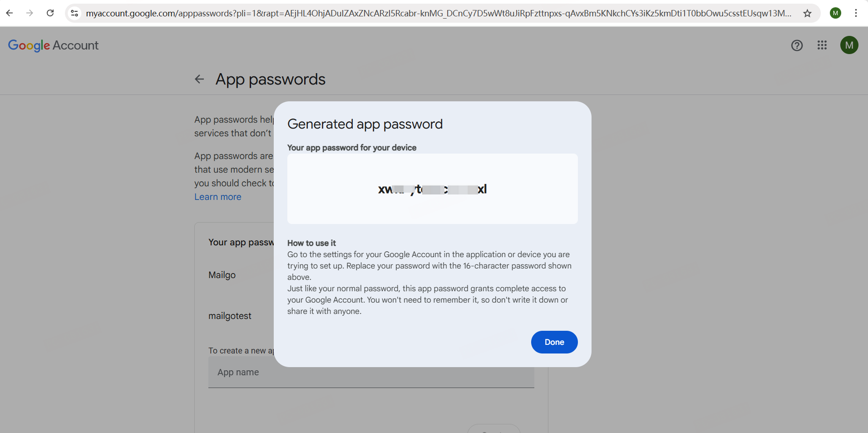This screenshot has width=868, height=433.
Task: Click the generated app password text
Action: (x=432, y=189)
